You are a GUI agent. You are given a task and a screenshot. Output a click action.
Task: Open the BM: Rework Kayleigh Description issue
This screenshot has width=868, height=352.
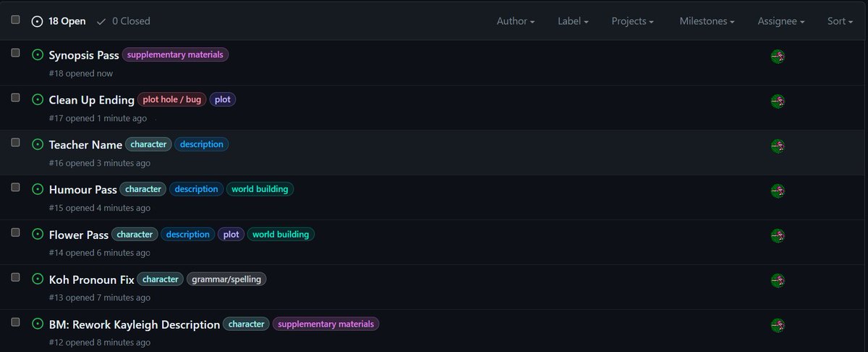(x=135, y=325)
